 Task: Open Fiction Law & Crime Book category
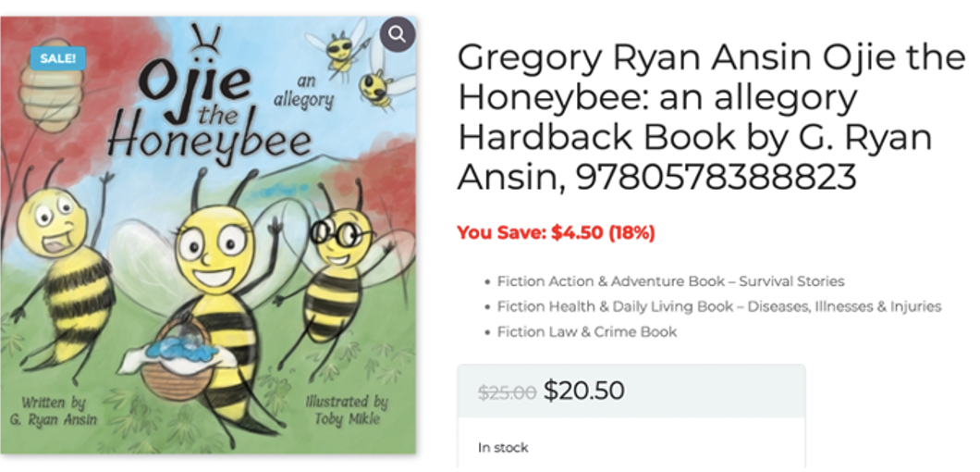586,331
